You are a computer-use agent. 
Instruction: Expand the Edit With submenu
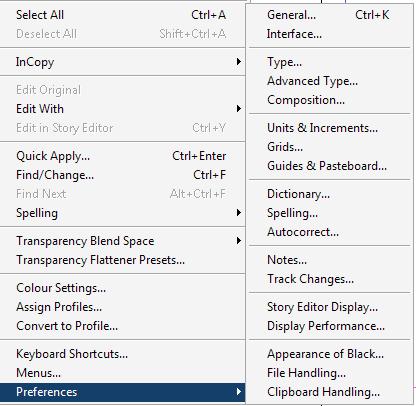(x=122, y=109)
